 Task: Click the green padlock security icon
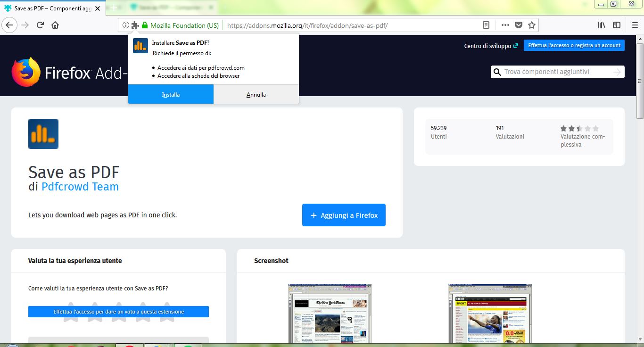pos(145,25)
